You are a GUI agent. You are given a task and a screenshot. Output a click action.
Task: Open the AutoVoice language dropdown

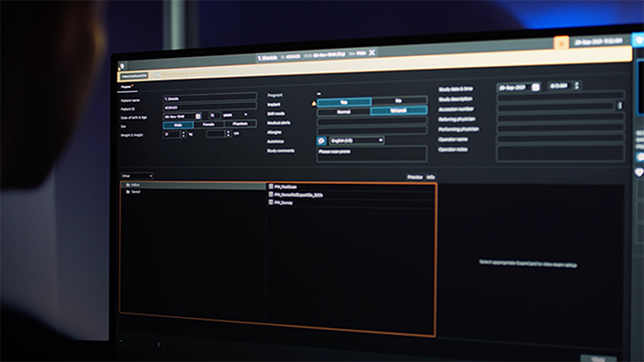click(357, 141)
